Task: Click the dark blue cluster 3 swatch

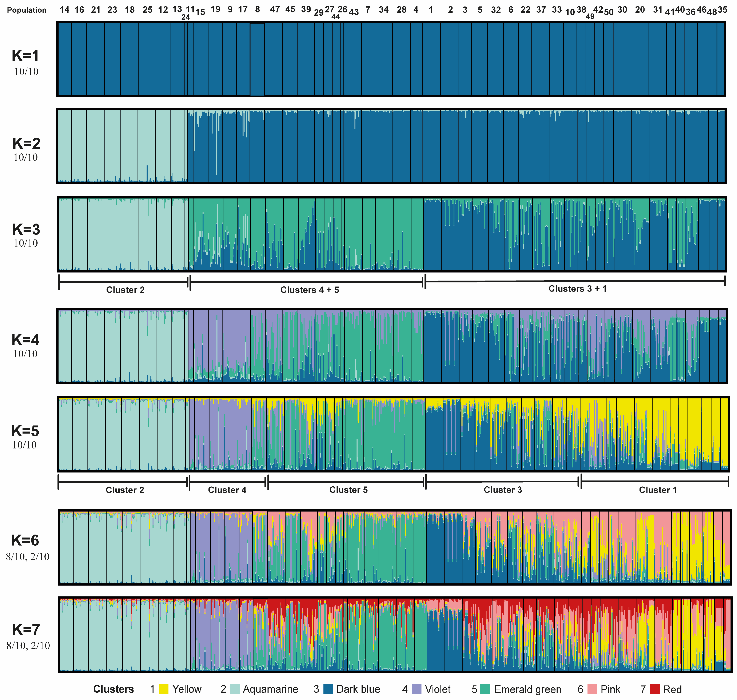Action: (x=328, y=689)
